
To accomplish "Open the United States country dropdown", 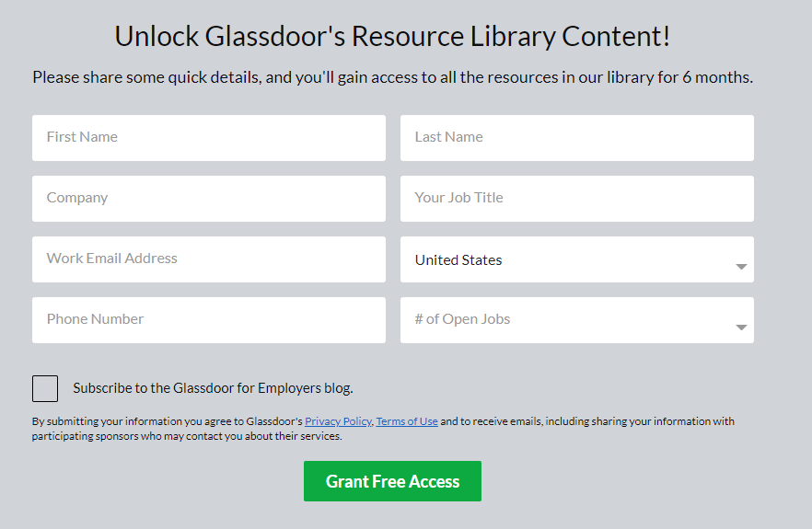I will coord(576,259).
